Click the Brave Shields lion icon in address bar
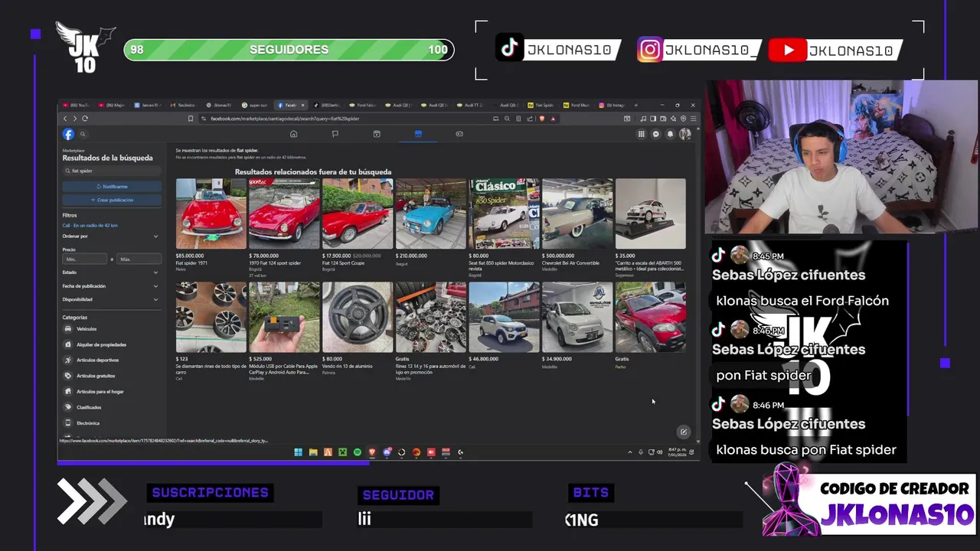This screenshot has width=980, height=551. click(x=543, y=119)
